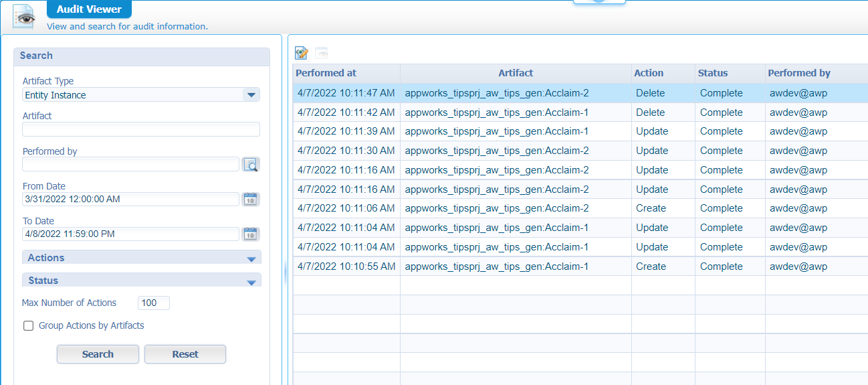868x385 pixels.
Task: Select the row at 4/7/2022 10:11:06 AM
Action: 580,208
